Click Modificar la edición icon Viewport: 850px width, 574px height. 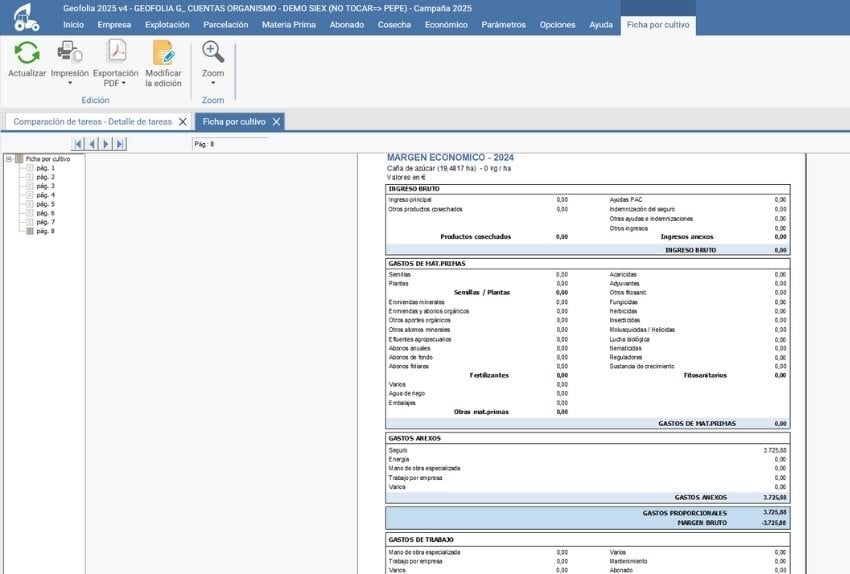[163, 53]
